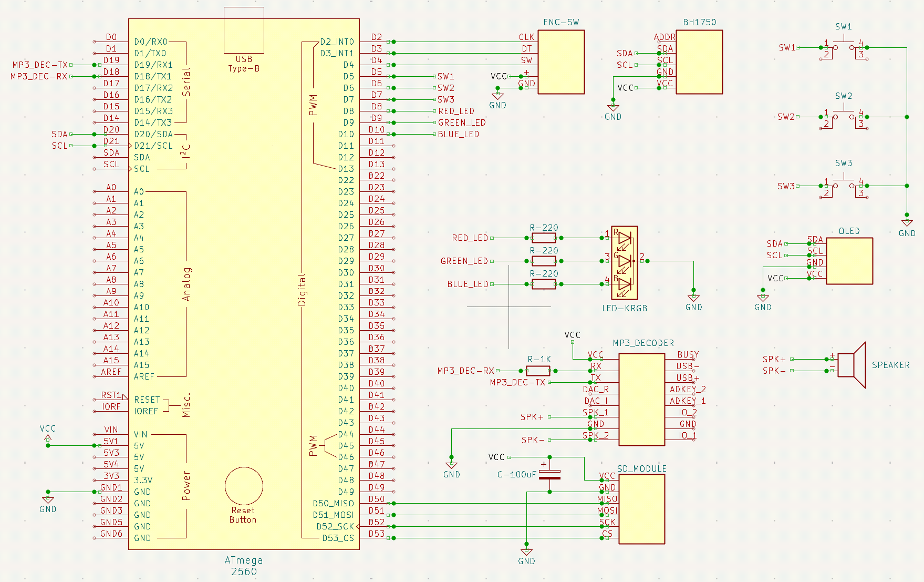924x582 pixels.
Task: Select the LED-KRGB RGB LED symbol
Action: click(625, 262)
